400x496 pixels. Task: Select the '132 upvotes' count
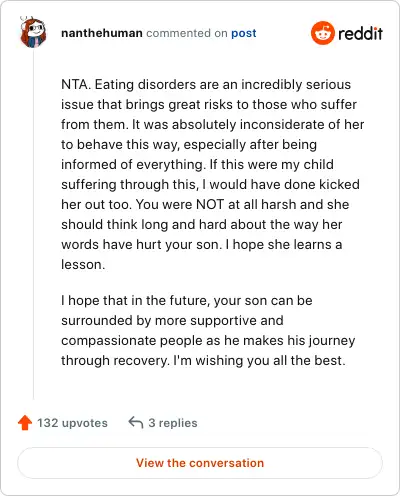click(72, 423)
